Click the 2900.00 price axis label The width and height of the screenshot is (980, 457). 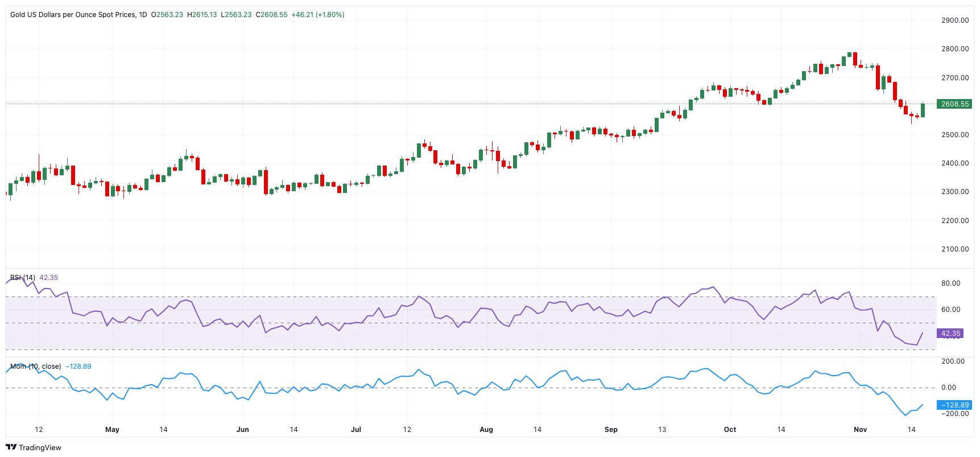(x=955, y=20)
